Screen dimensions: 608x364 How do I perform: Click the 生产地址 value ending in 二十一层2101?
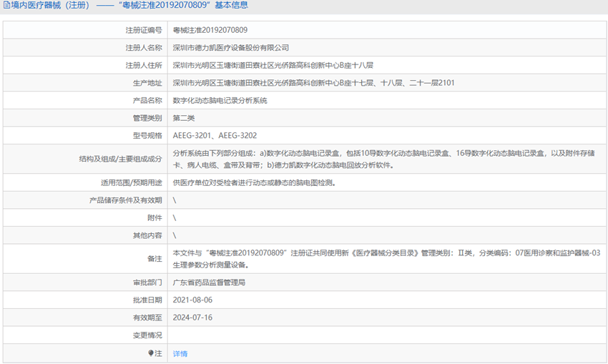[x=313, y=83]
